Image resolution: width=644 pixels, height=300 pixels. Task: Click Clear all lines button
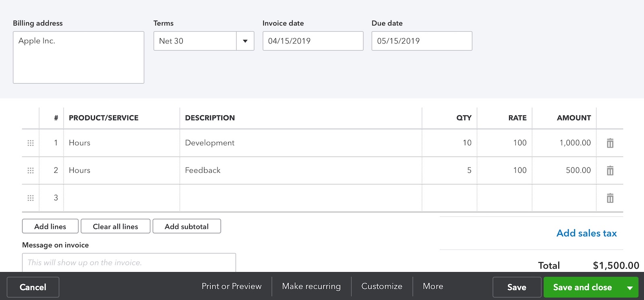(116, 226)
